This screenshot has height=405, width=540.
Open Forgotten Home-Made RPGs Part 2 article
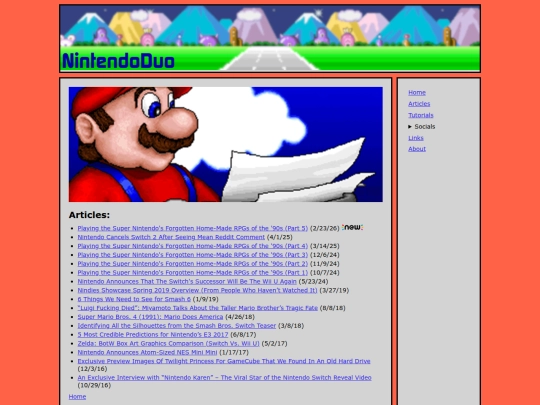tap(193, 264)
